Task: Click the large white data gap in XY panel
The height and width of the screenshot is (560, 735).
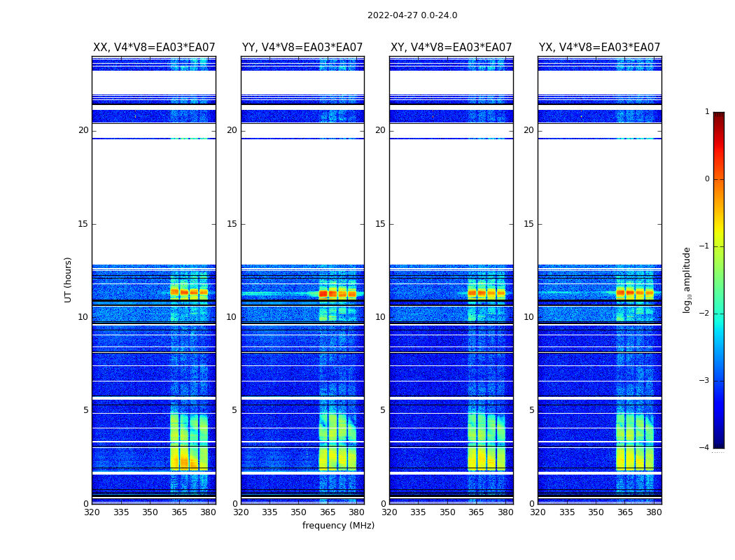Action: tap(451, 203)
